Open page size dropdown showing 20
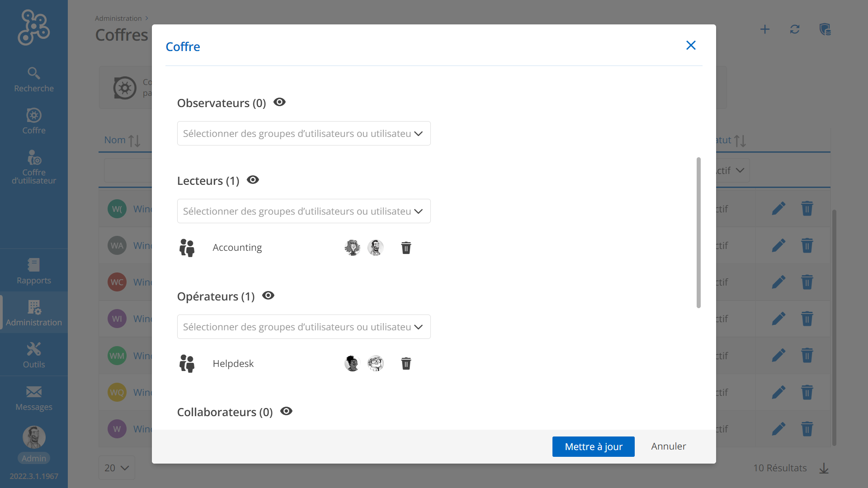Viewport: 868px width, 488px height. point(117,468)
